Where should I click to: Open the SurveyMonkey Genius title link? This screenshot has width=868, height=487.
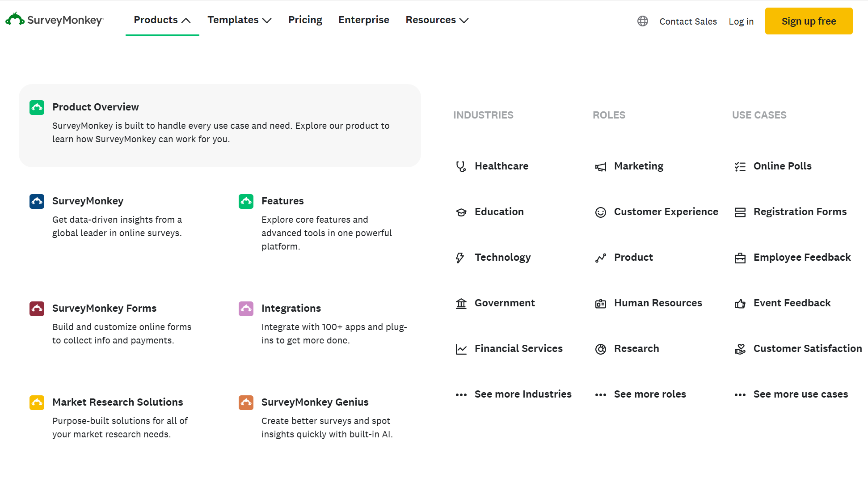tap(315, 402)
